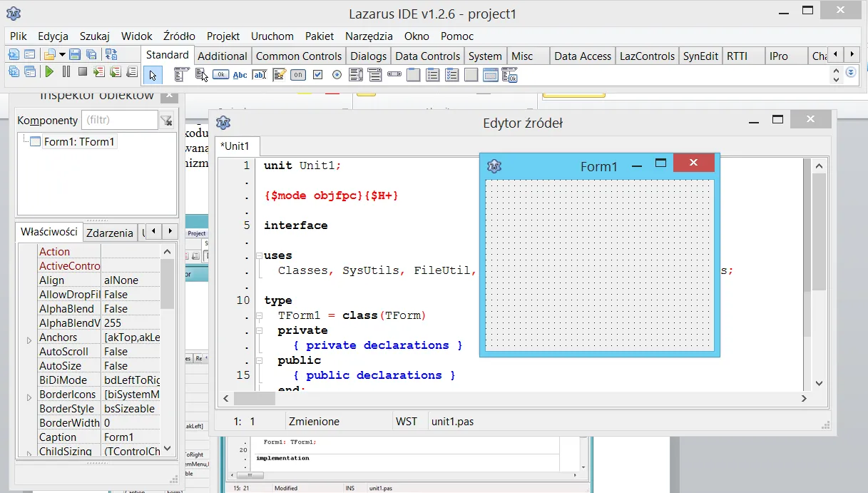Select the selection arrow tool in the palette

[x=153, y=75]
